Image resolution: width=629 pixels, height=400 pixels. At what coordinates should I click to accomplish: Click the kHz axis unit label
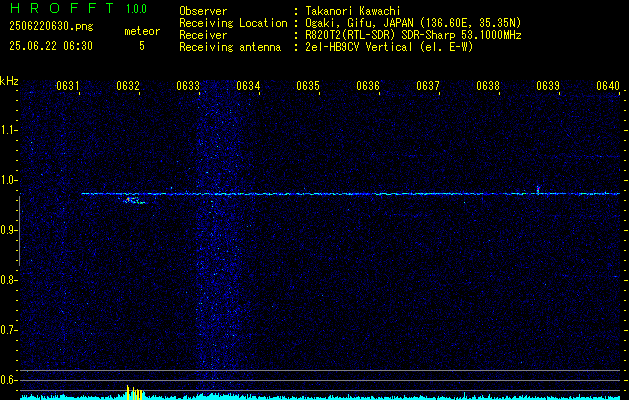point(9,81)
